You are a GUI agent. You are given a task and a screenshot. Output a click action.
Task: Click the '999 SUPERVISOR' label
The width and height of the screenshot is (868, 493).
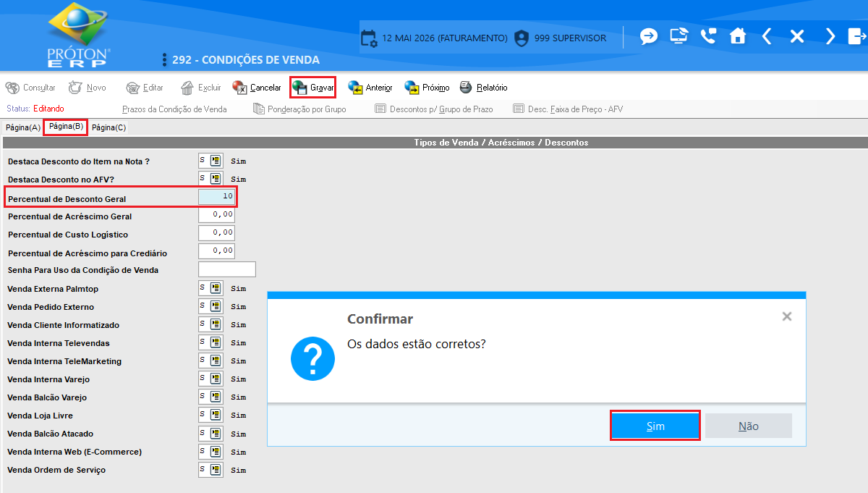(570, 38)
